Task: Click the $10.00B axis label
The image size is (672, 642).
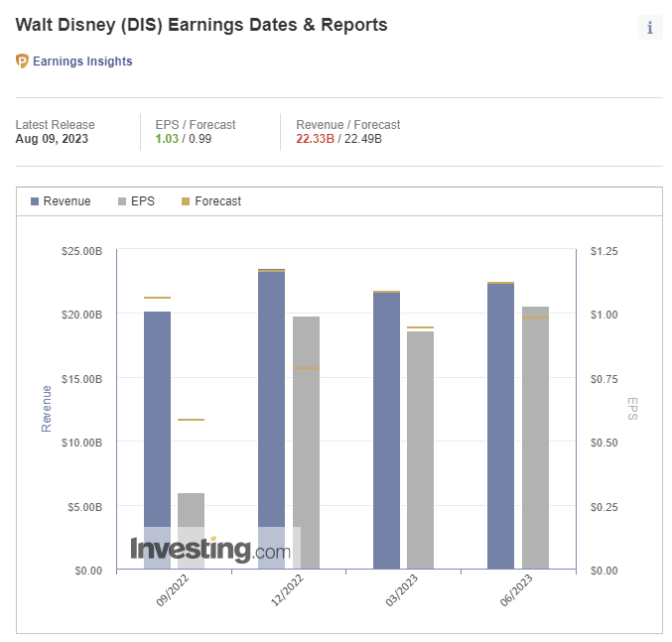Action: [81, 443]
